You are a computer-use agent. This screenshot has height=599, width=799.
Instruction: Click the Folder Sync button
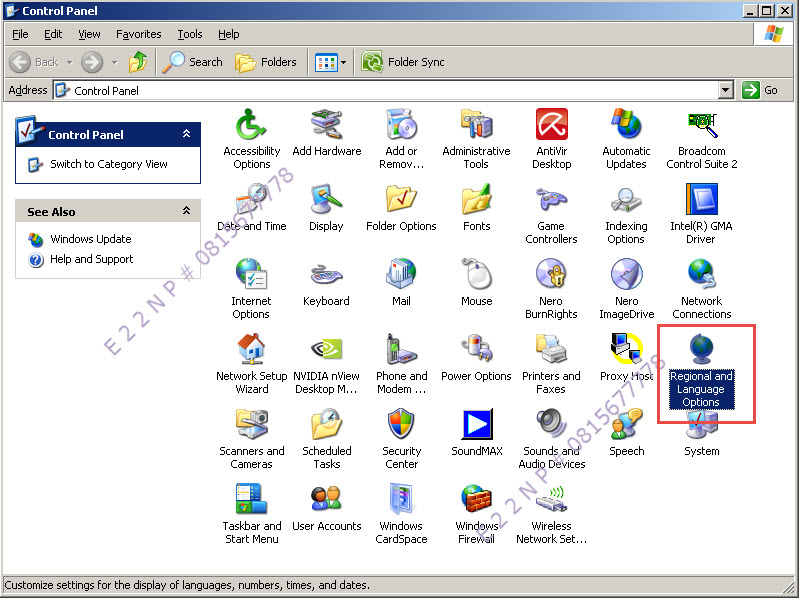click(x=403, y=62)
